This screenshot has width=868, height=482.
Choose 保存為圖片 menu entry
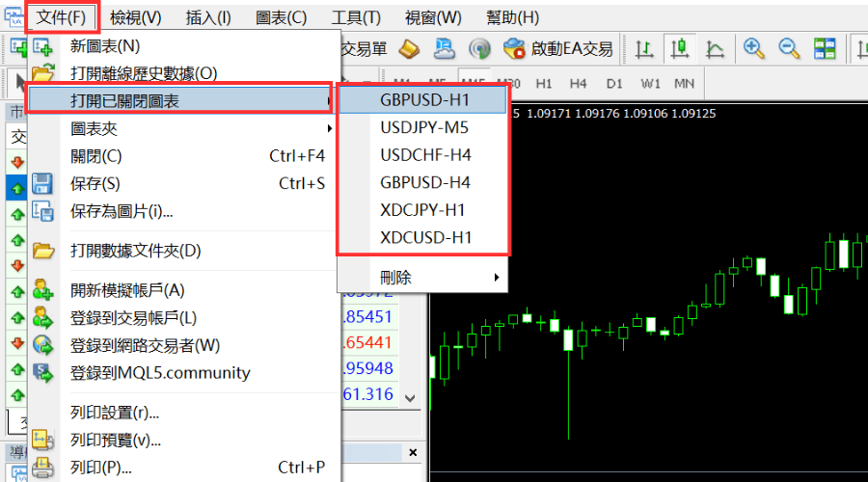click(x=122, y=211)
